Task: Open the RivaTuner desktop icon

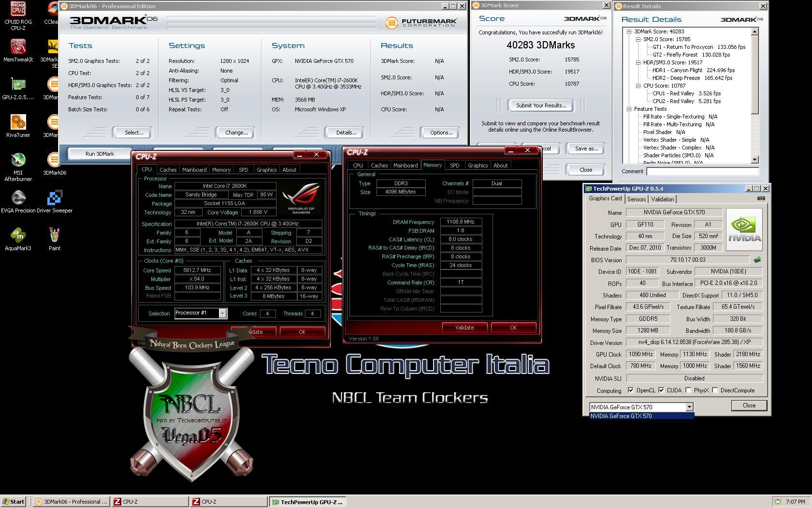Action: pyautogui.click(x=18, y=126)
